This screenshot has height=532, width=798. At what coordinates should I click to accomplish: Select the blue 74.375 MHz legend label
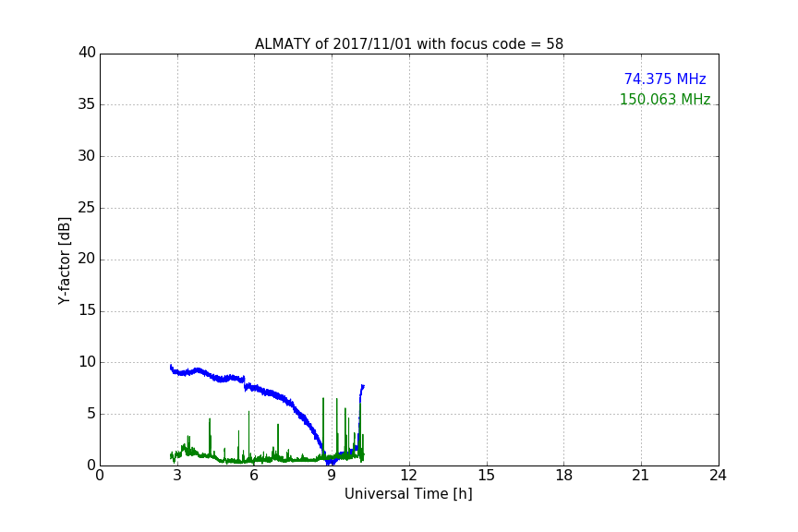click(665, 79)
